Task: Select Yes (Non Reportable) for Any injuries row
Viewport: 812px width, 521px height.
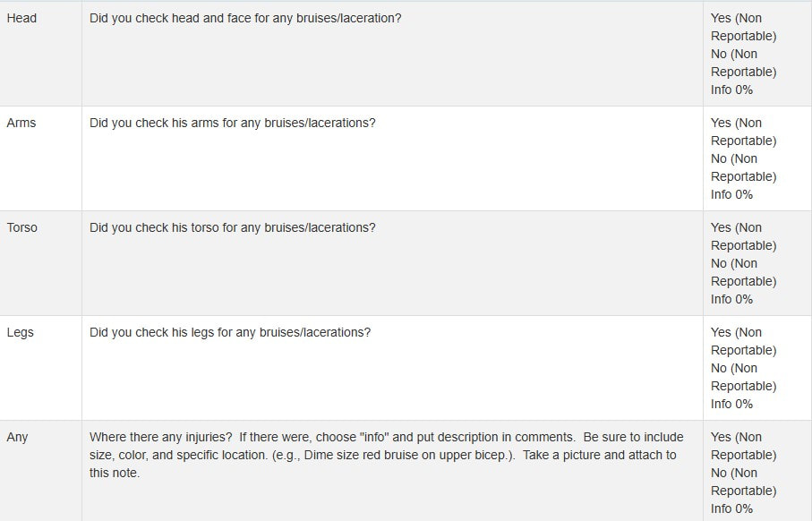Action: 743,446
